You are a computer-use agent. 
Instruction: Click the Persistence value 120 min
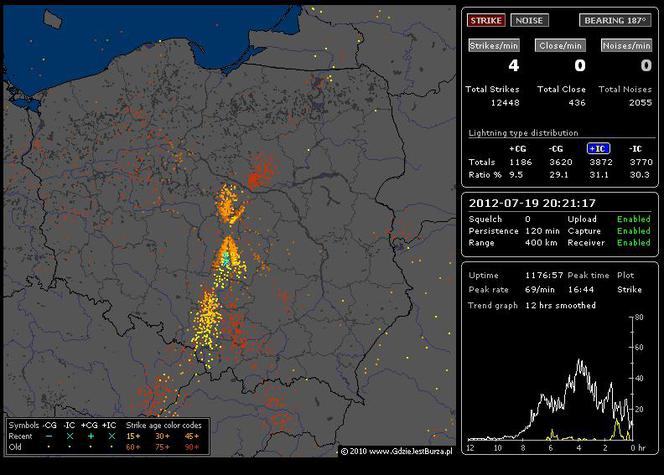(542, 231)
